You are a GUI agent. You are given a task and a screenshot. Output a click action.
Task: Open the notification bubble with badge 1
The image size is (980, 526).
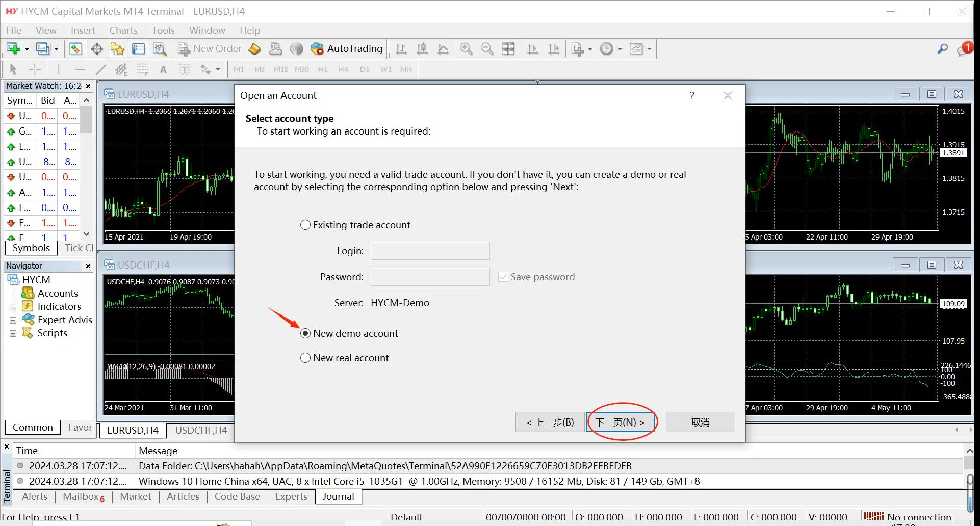[x=964, y=49]
